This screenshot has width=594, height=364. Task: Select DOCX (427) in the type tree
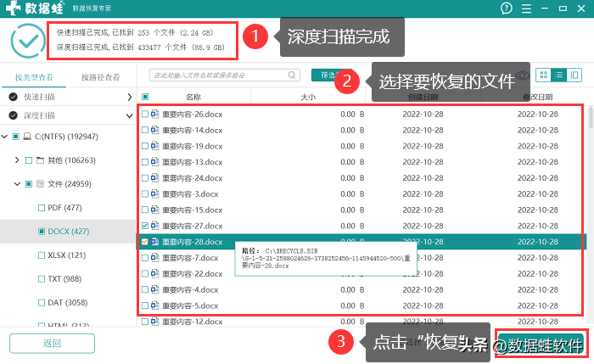pyautogui.click(x=69, y=231)
